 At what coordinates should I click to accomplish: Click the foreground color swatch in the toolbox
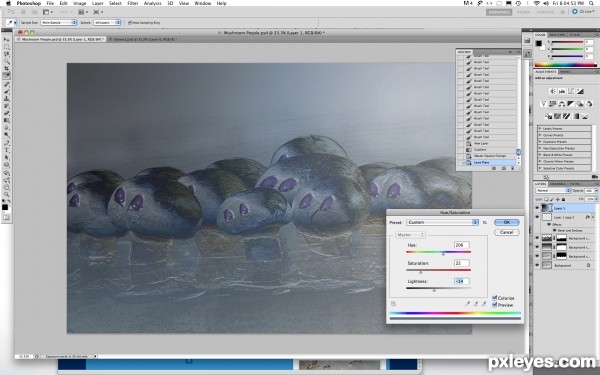[5, 207]
